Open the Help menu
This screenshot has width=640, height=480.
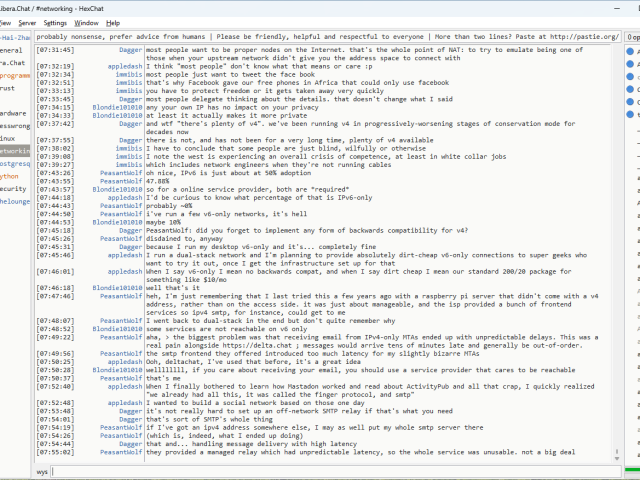tap(113, 23)
